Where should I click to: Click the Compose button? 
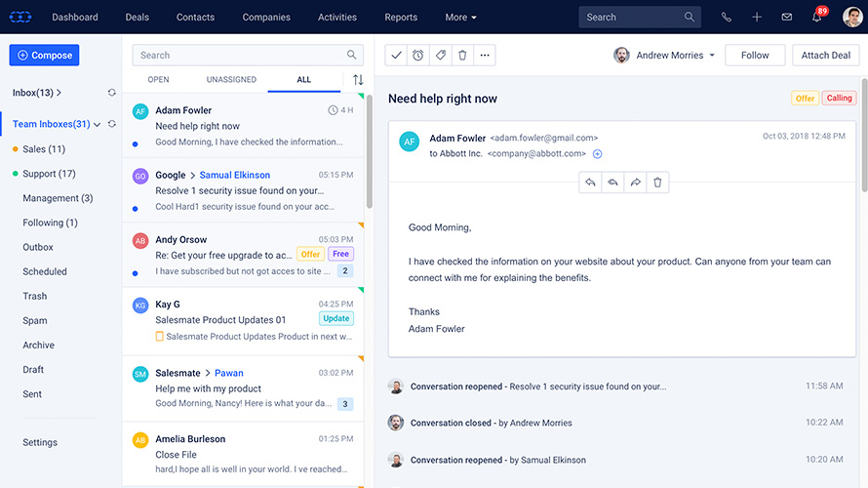[x=44, y=56]
